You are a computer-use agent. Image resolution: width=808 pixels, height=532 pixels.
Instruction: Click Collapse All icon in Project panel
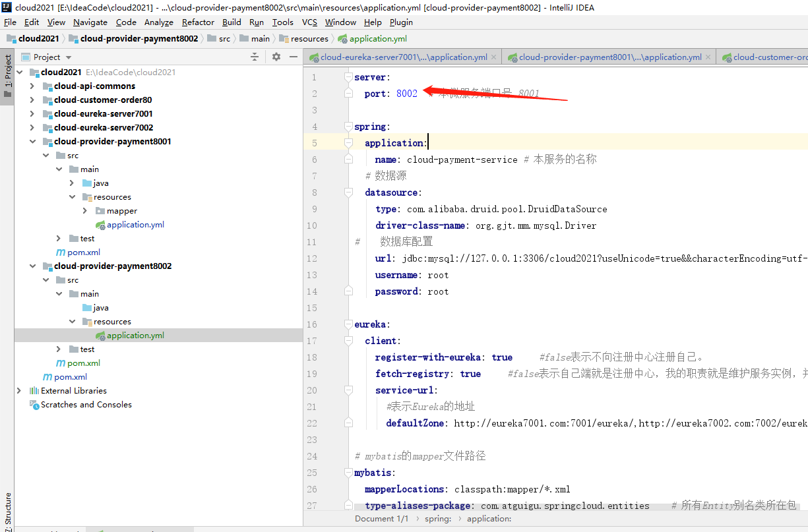coord(255,57)
